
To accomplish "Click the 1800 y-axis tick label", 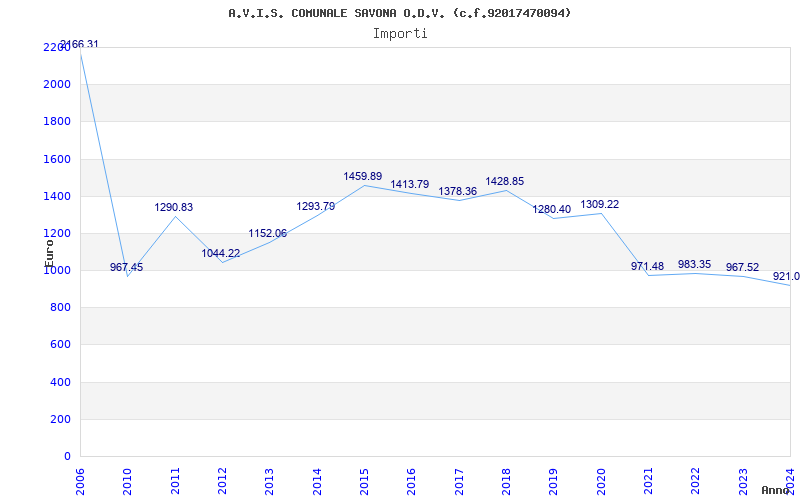I will [57, 121].
